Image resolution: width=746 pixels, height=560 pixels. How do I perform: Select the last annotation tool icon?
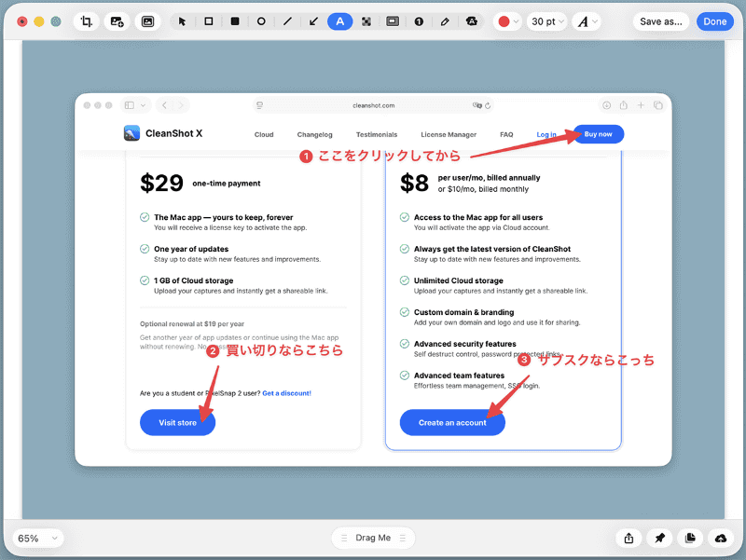[472, 21]
